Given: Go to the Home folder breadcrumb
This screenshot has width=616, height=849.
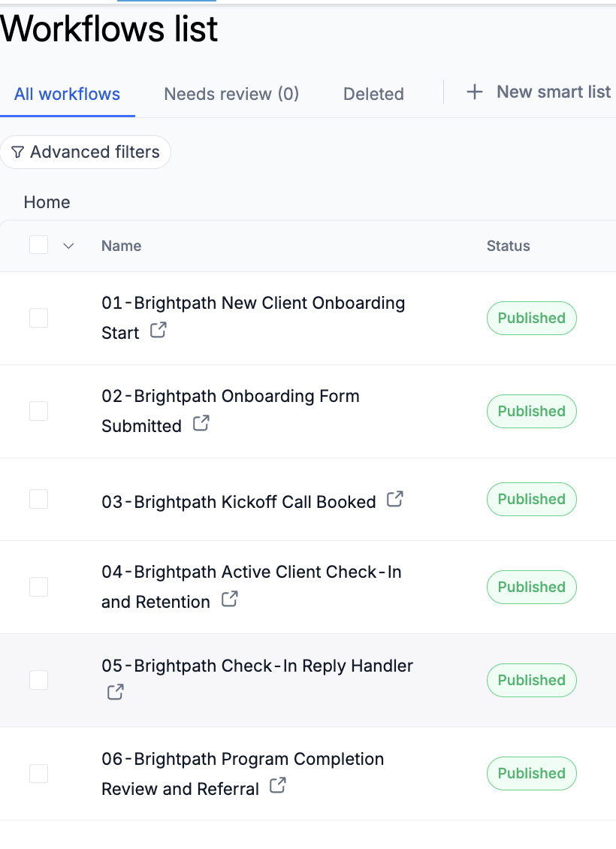Looking at the screenshot, I should pyautogui.click(x=47, y=202).
